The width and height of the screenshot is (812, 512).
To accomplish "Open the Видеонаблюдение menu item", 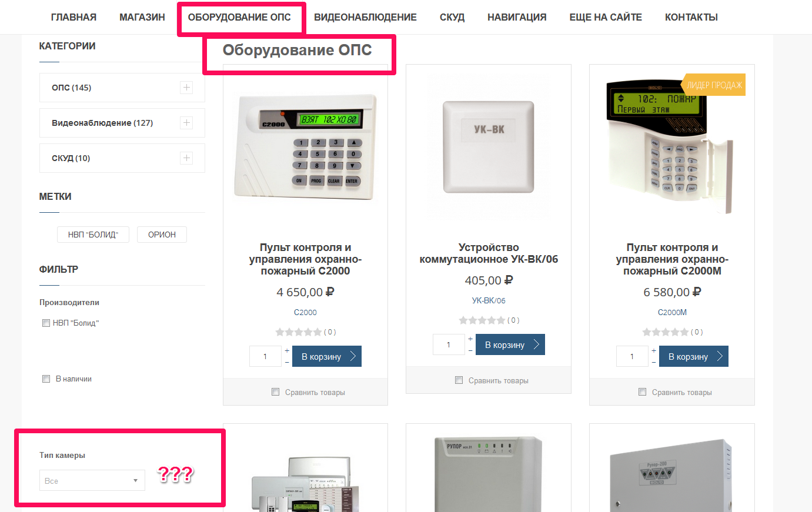I will (365, 17).
